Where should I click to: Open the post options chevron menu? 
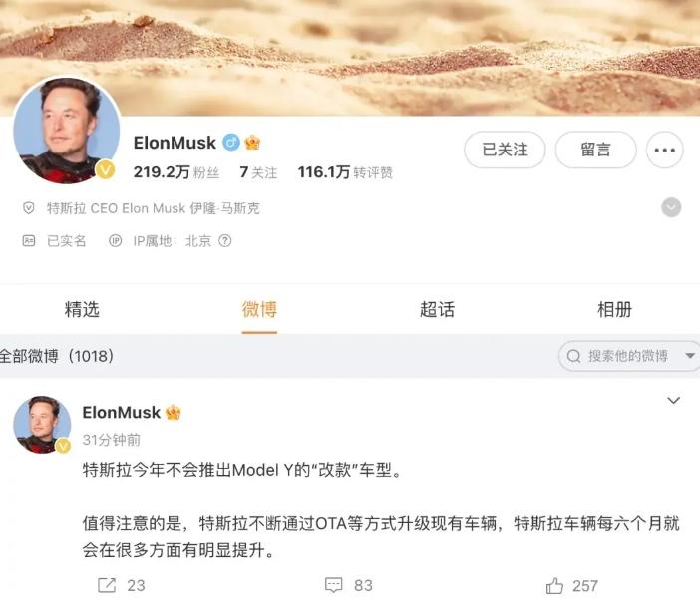673,400
